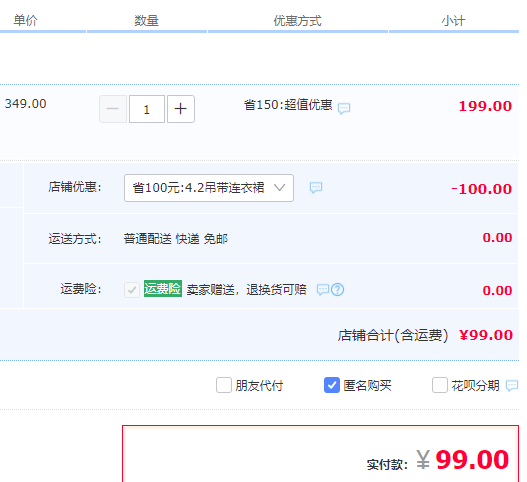The image size is (527, 482).
Task: Uncheck the 匿名购买 checkbox
Action: (x=332, y=385)
